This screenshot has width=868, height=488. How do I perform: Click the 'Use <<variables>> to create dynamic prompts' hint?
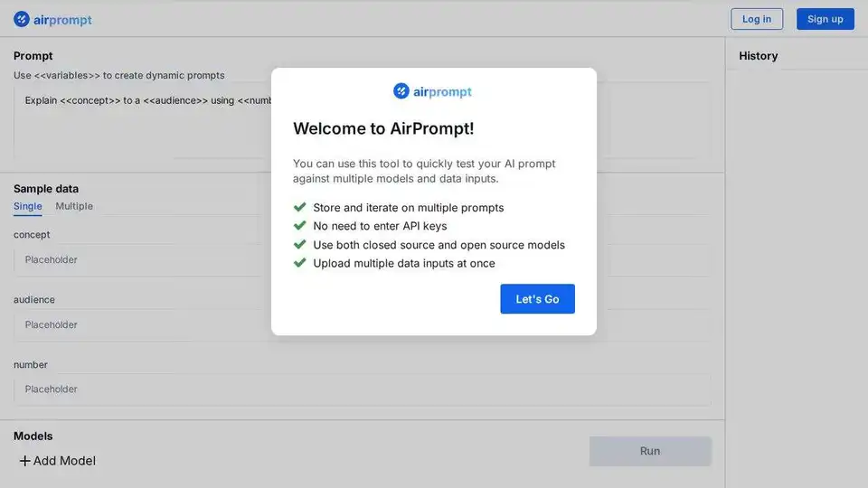point(119,75)
